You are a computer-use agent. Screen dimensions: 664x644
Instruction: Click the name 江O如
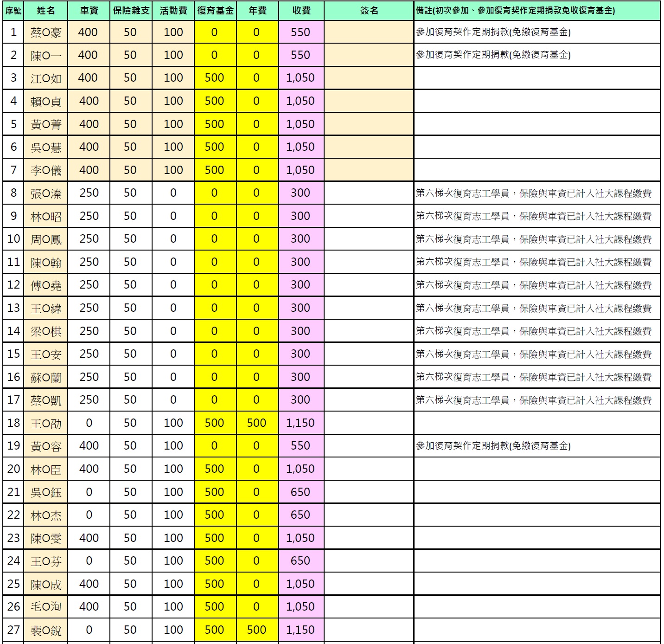pos(46,78)
